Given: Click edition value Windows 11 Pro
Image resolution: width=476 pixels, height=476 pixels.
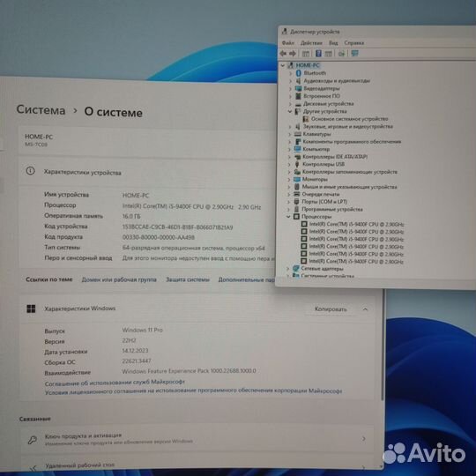Looking at the screenshot, I should [143, 330].
